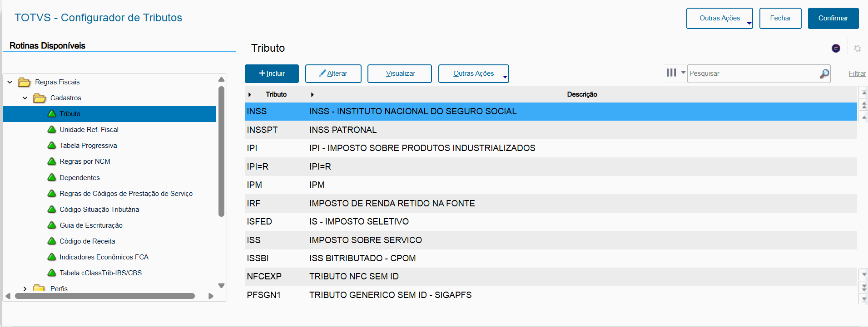Viewport: 868px width, 327px height.
Task: Expand the Perfis folder
Action: point(25,288)
